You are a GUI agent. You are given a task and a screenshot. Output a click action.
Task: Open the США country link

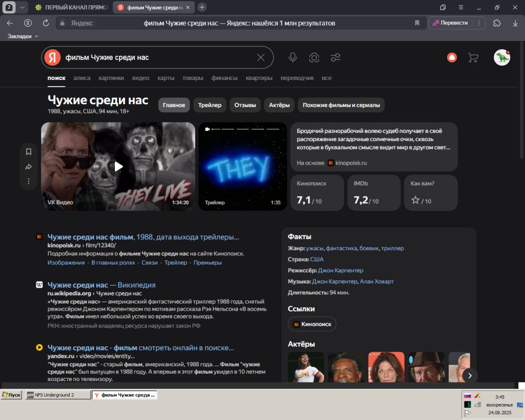click(317, 259)
